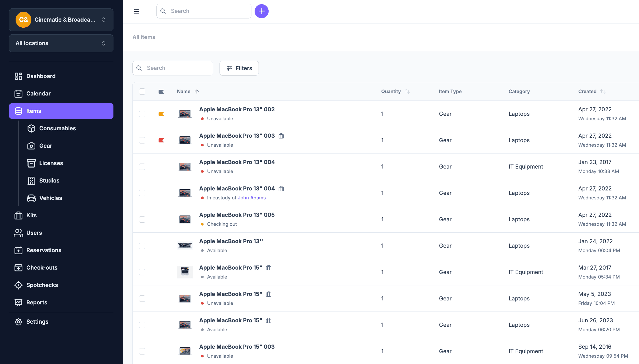Click the Licenses archive icon
Image resolution: width=639 pixels, height=364 pixels.
[x=31, y=163]
